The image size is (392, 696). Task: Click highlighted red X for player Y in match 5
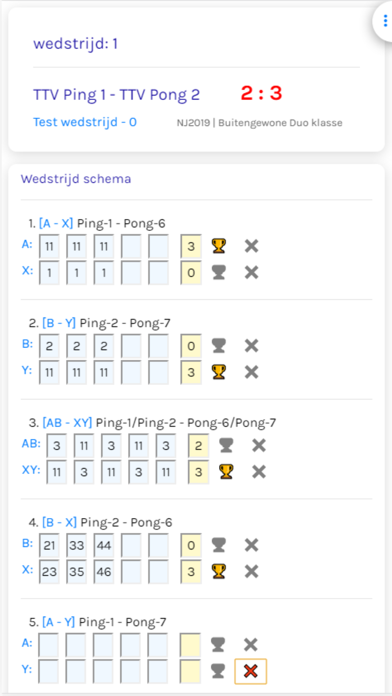pyautogui.click(x=251, y=671)
